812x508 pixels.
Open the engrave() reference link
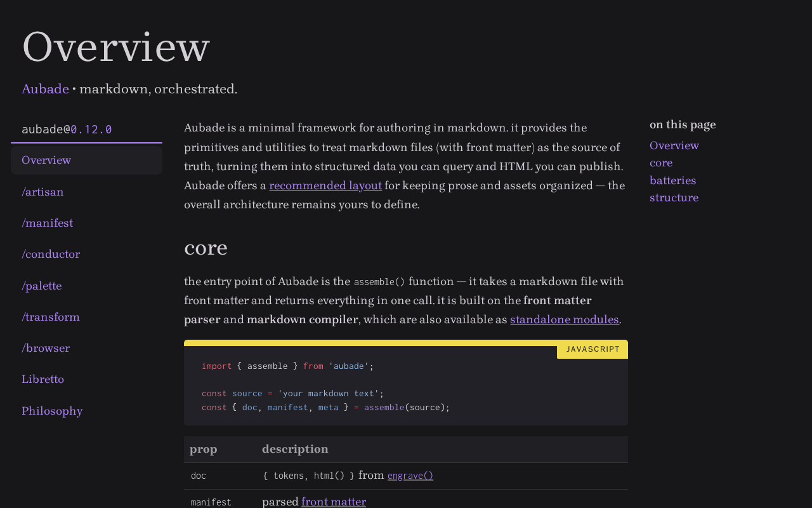410,476
